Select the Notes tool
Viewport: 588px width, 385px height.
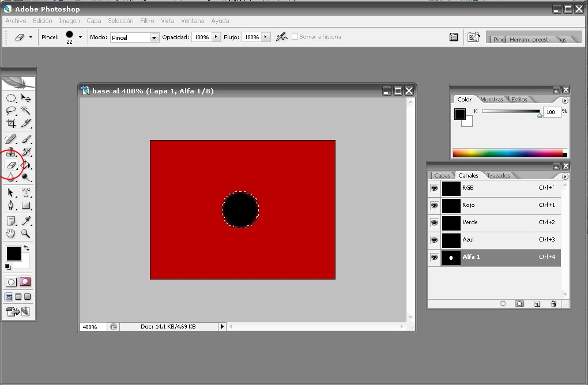click(x=11, y=221)
